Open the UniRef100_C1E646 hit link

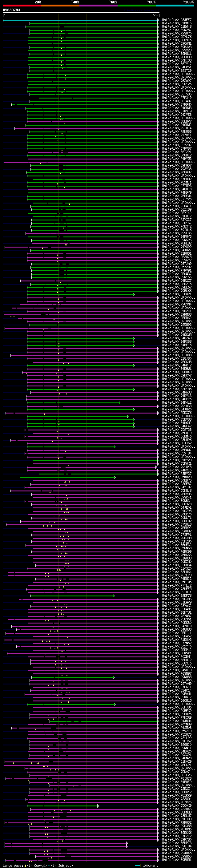point(177,27)
